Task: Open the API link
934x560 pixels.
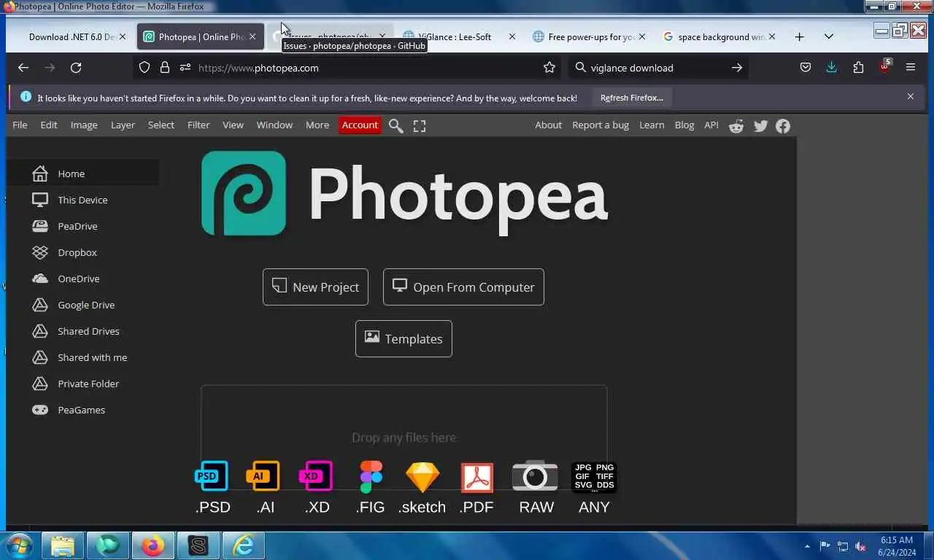Action: tap(711, 125)
